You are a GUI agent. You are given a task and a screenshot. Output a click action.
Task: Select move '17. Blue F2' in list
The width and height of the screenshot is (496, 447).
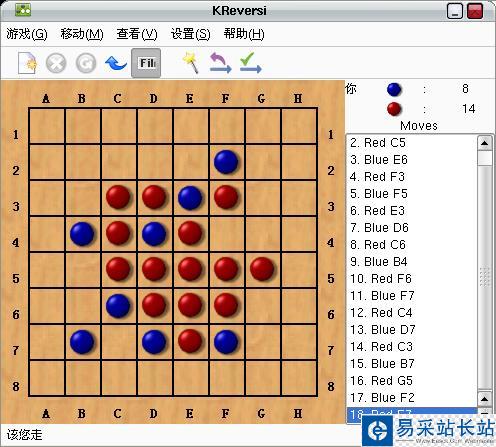pos(412,398)
